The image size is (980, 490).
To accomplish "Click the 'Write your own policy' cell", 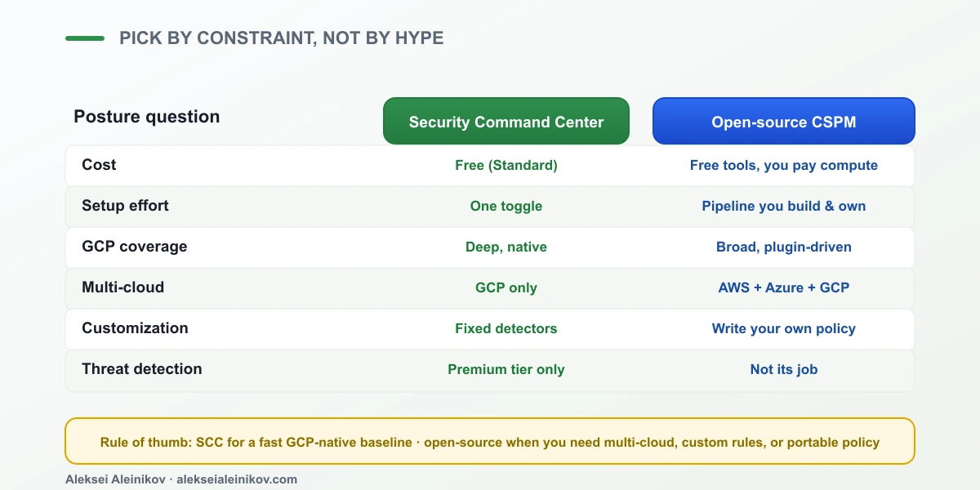I will point(784,328).
